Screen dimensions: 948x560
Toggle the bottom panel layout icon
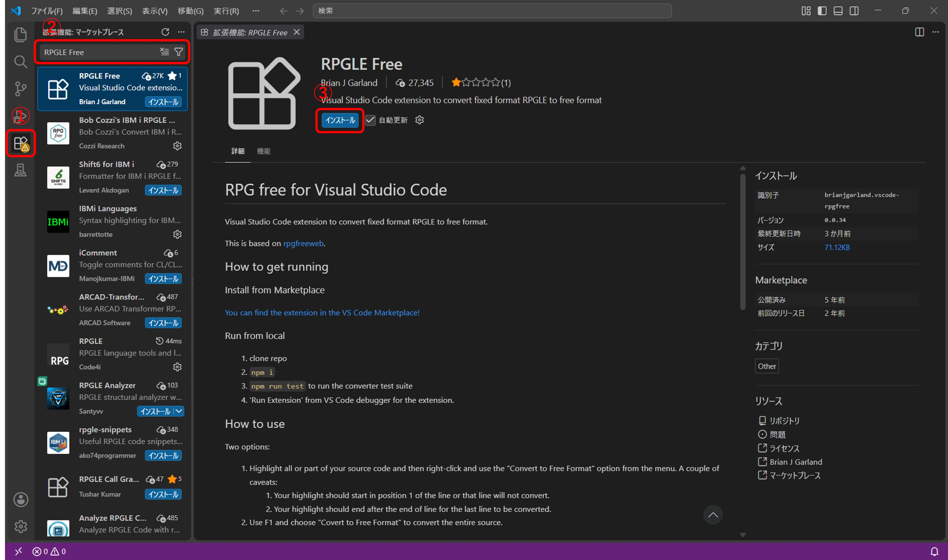[x=838, y=11]
